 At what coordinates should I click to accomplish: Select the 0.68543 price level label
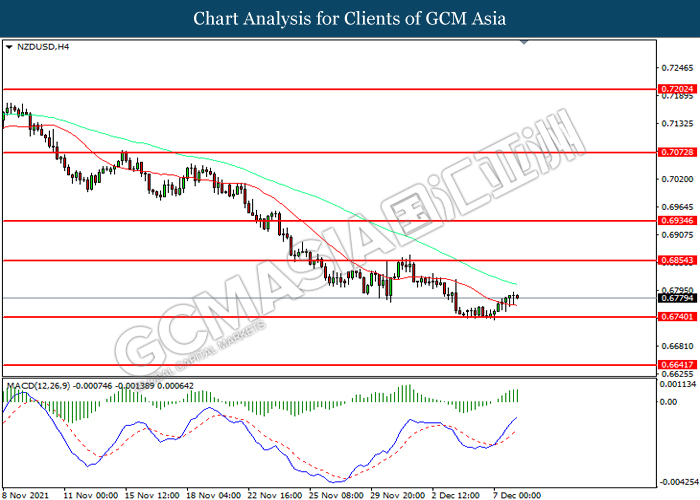click(x=677, y=260)
